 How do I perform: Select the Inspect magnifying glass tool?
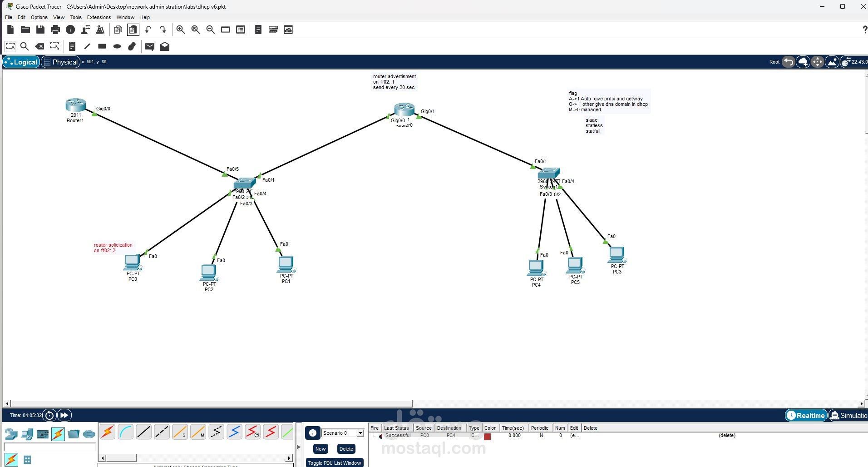click(25, 46)
